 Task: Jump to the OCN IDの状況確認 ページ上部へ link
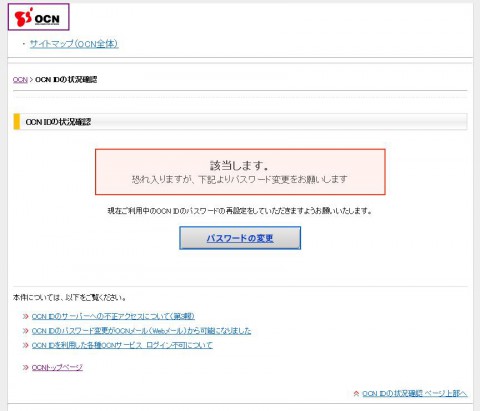(415, 394)
